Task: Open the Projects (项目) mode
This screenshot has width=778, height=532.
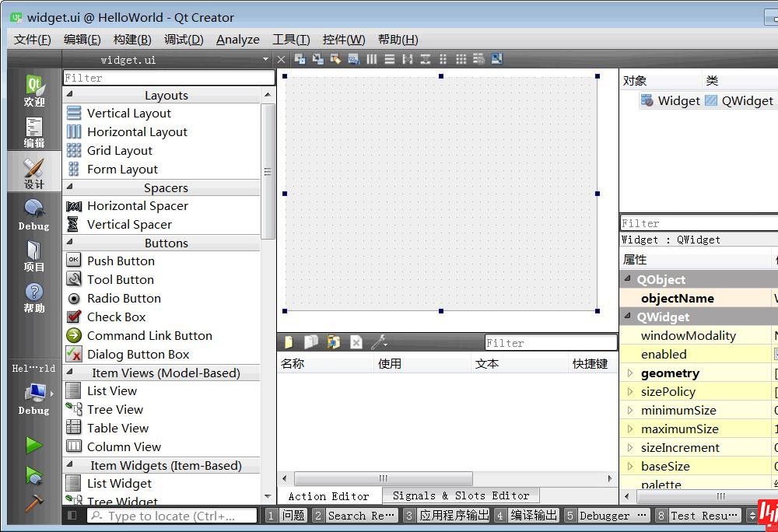Action: point(34,255)
